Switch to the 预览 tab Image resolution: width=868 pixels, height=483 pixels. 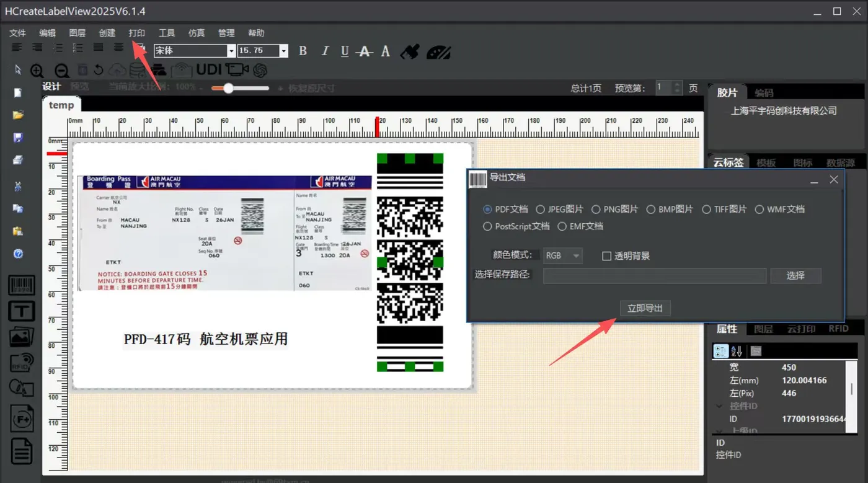pos(79,87)
